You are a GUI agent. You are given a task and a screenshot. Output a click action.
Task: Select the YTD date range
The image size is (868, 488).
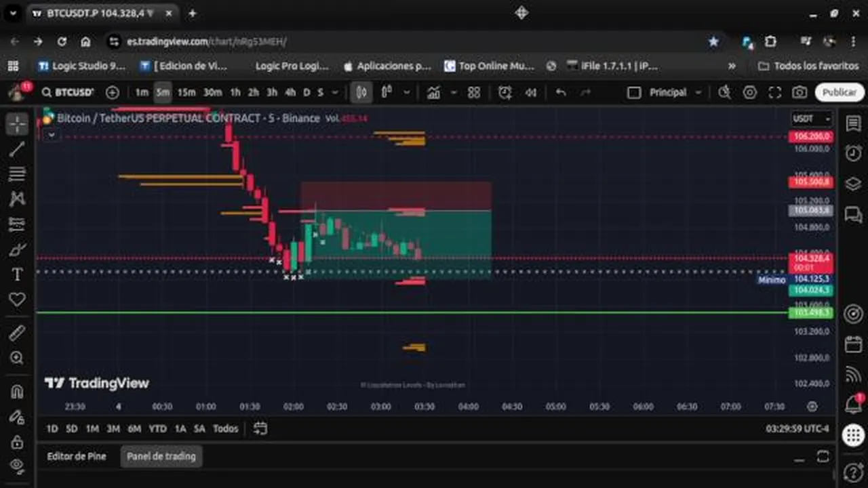157,428
